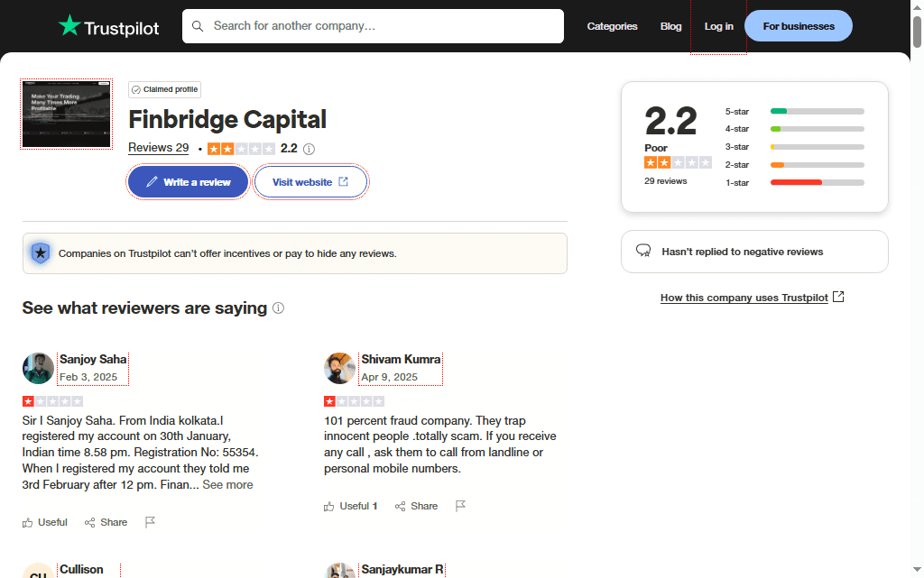Open Finbridge Capital company logo thumbnail
Image resolution: width=924 pixels, height=578 pixels.
coord(66,115)
